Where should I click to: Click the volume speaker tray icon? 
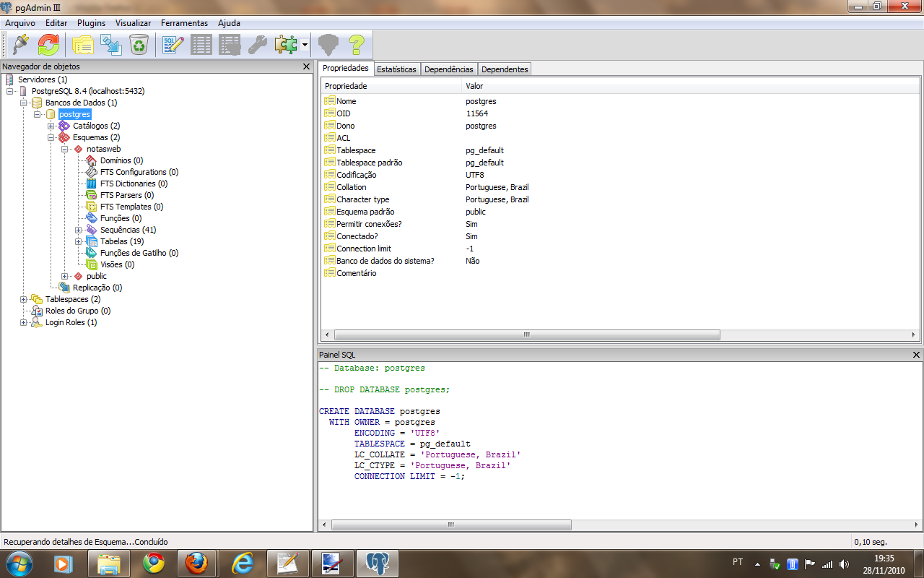(x=844, y=564)
